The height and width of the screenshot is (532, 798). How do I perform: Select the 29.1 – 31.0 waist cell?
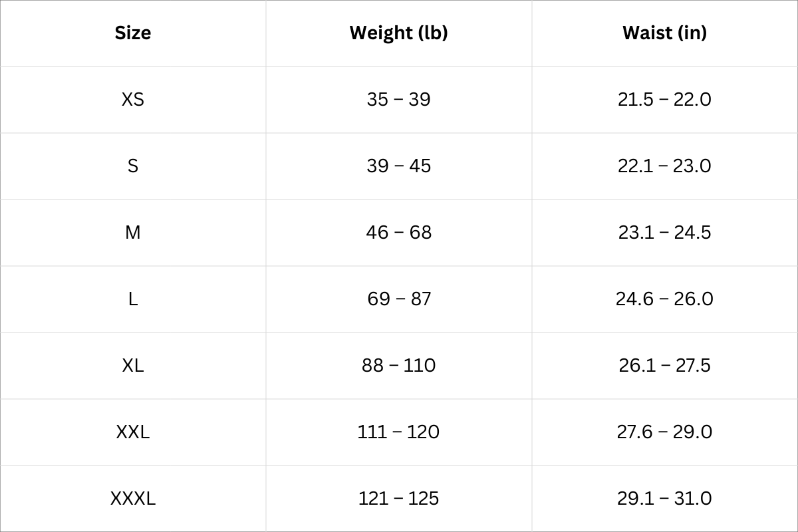click(664, 498)
